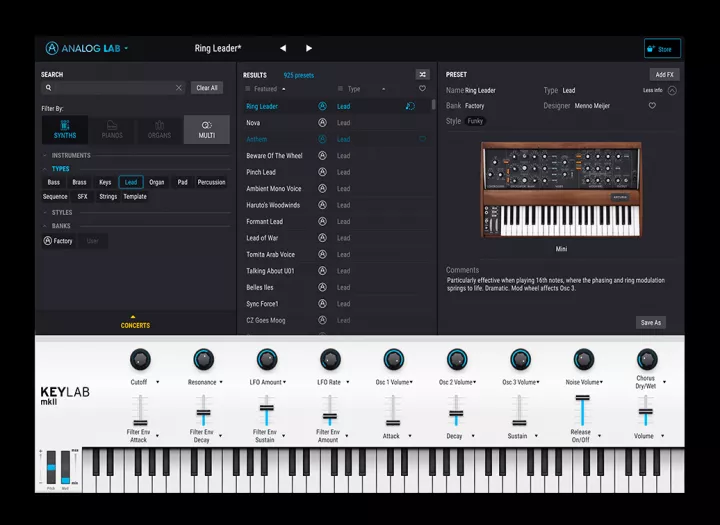Click the Clear All button
Image resolution: width=720 pixels, height=525 pixels.
[207, 88]
